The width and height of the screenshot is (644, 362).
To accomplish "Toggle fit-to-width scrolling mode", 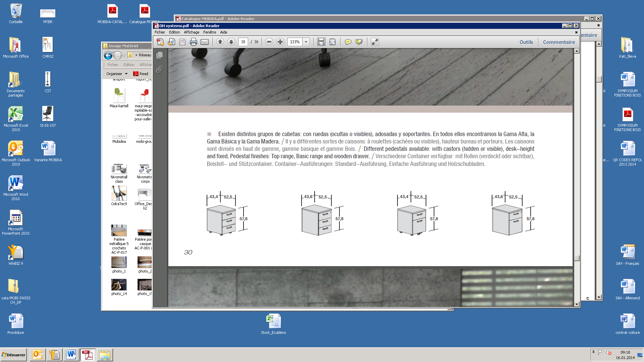I will click(x=321, y=42).
